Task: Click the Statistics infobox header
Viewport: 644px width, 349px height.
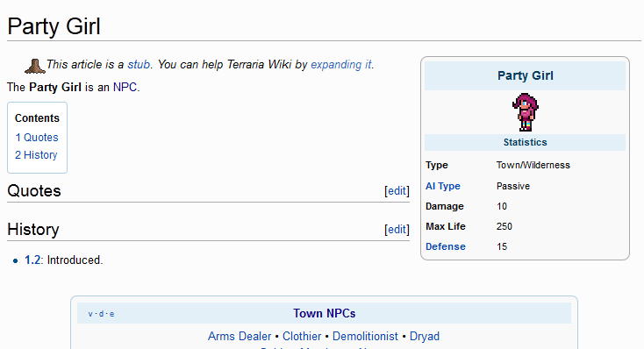Action: coord(526,142)
